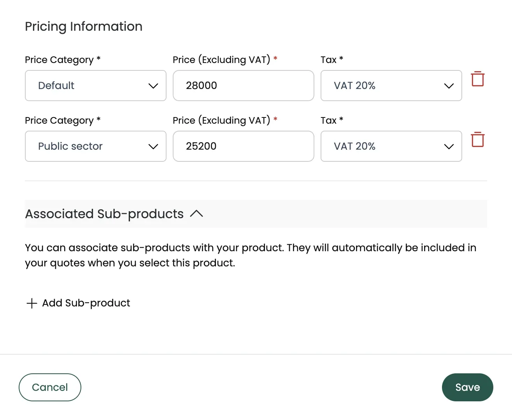Open the Default price category dropdown
This screenshot has height=420, width=512.
coord(96,86)
